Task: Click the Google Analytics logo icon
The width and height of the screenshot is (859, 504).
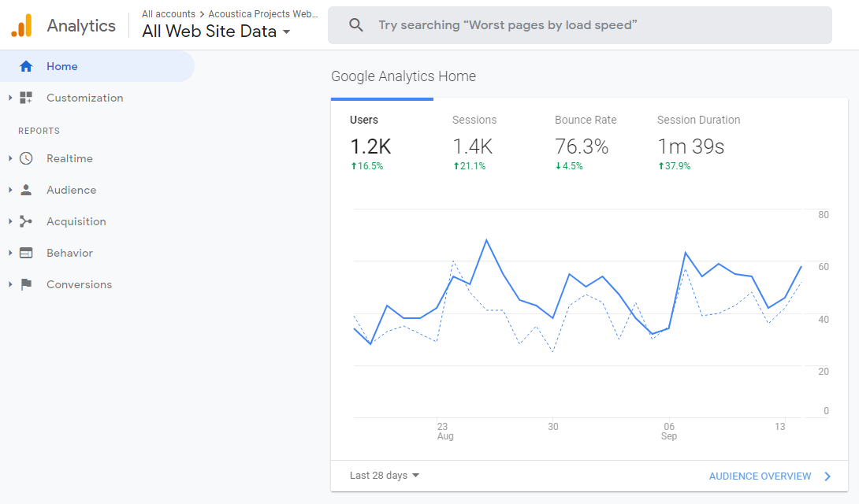Action: pos(21,25)
